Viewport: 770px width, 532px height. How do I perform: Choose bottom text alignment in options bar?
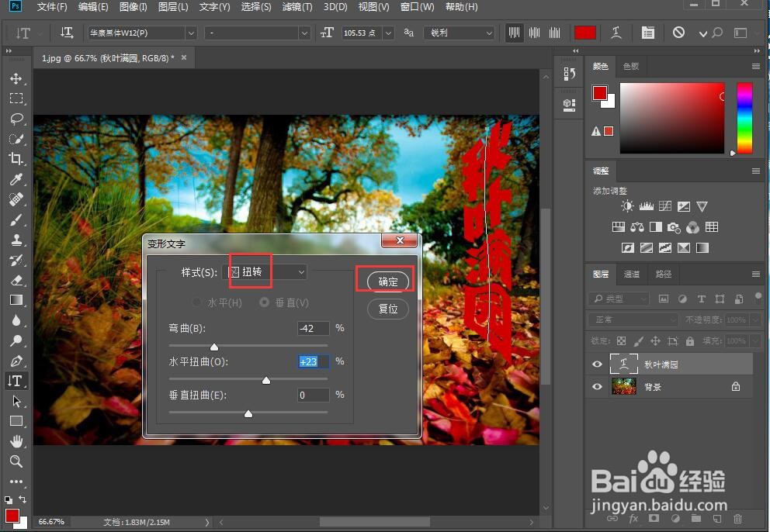click(x=554, y=33)
